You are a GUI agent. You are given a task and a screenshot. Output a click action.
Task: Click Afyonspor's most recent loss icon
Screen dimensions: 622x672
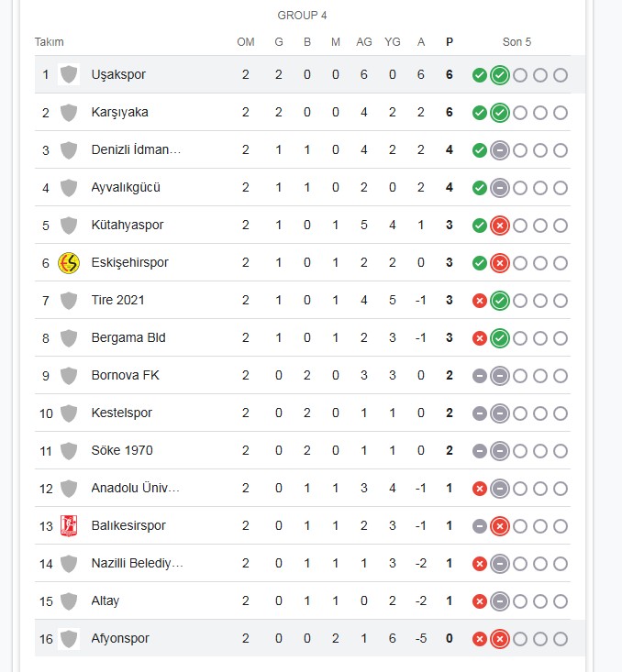point(500,639)
